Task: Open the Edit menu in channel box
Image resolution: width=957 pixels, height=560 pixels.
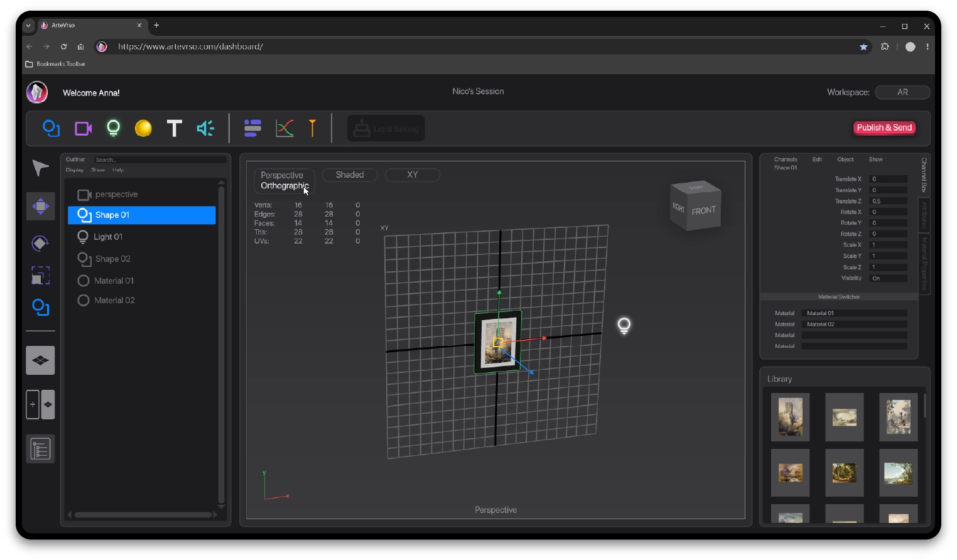Action: tap(817, 159)
